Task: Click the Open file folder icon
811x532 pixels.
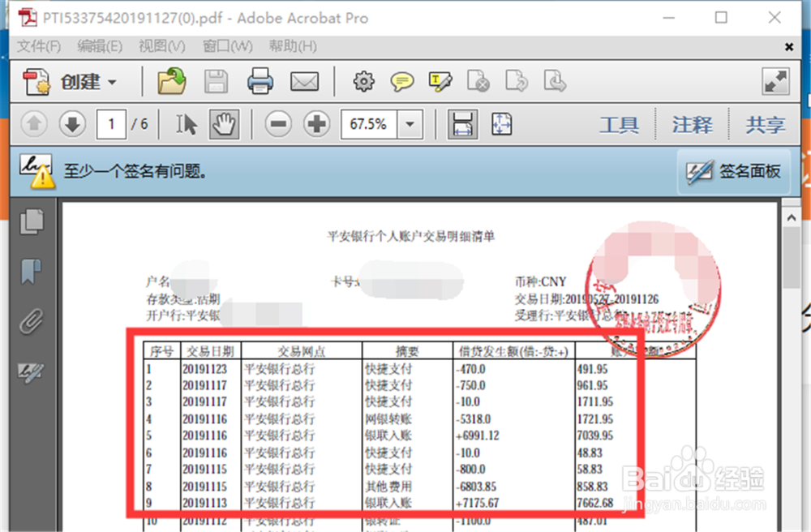Action: pos(172,81)
